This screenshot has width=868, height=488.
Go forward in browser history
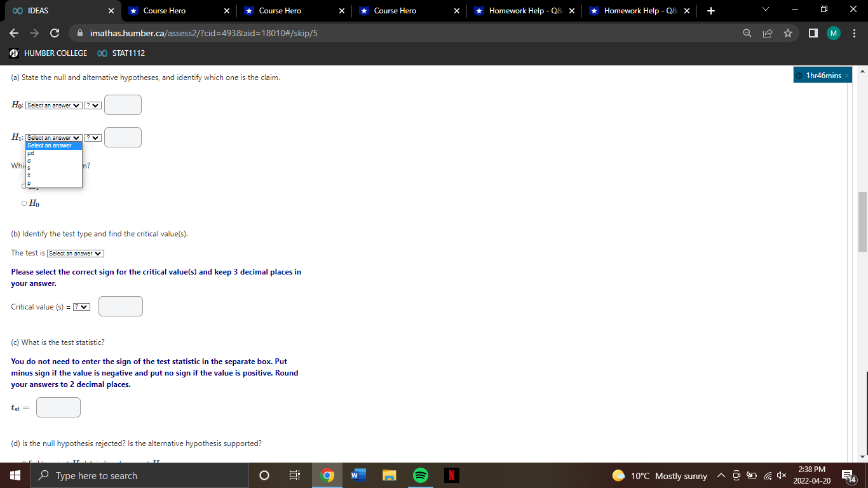(34, 33)
